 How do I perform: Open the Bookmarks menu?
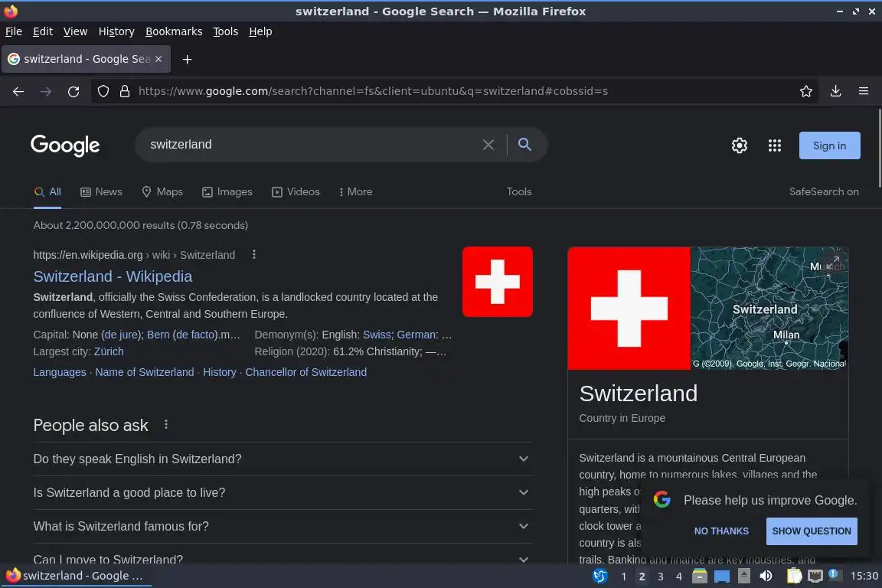pyautogui.click(x=174, y=31)
